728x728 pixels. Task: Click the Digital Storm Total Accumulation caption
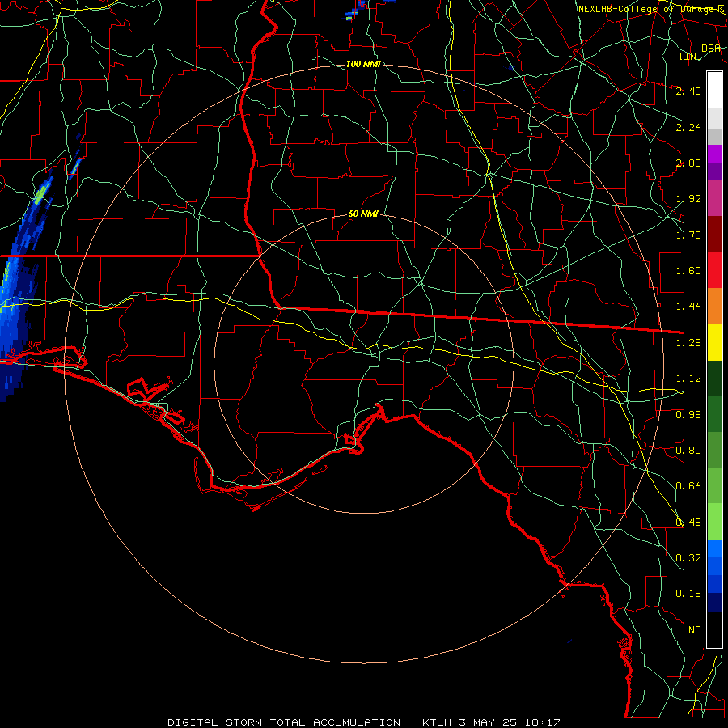point(363,722)
